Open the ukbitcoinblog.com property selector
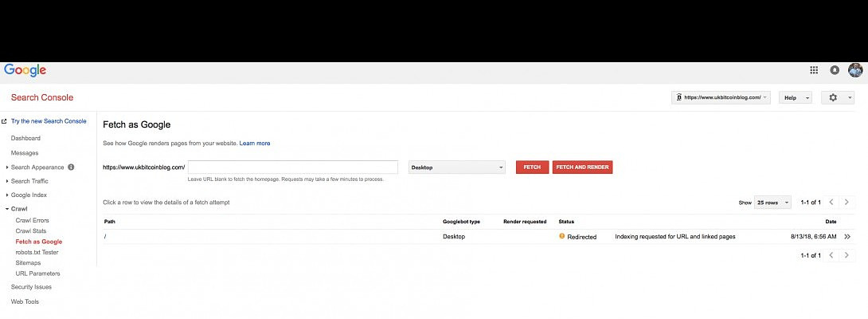 coord(721,97)
